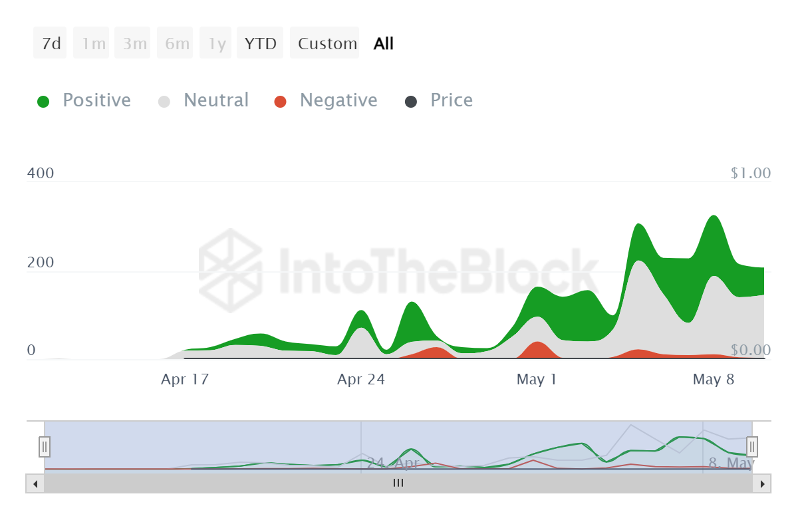The height and width of the screenshot is (532, 798).
Task: Toggle the red Negative legend marker
Action: pos(280,102)
